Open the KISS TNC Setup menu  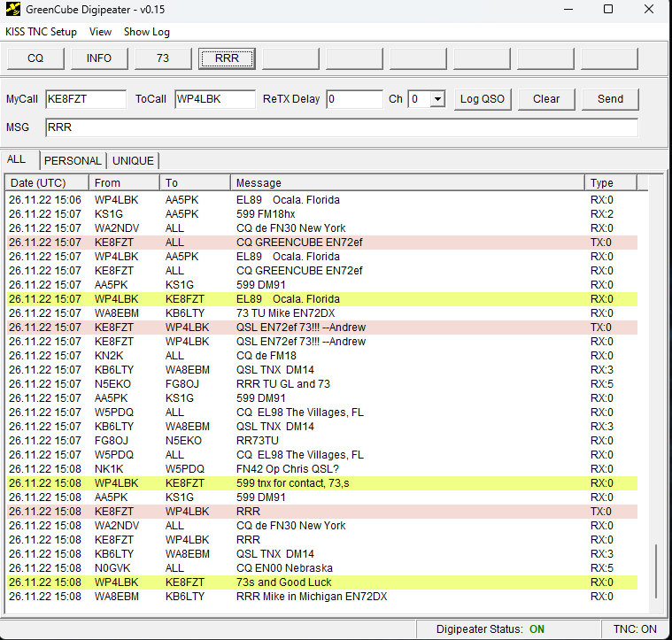click(x=41, y=32)
